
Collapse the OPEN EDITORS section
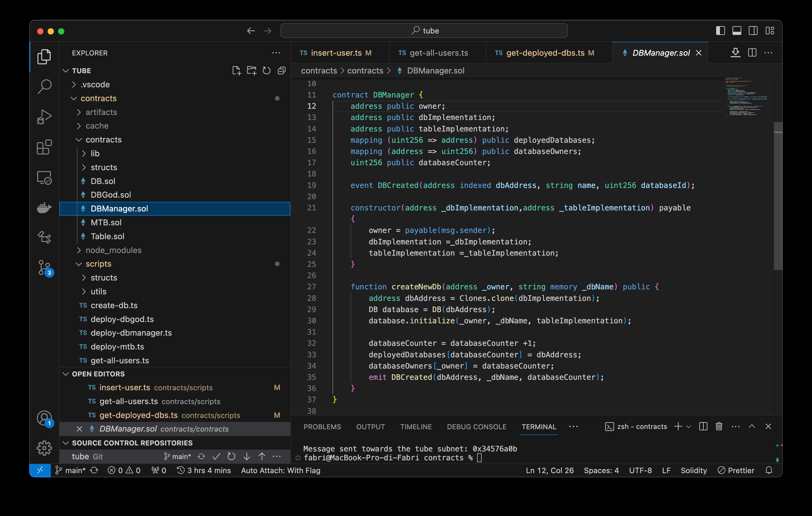(66, 374)
